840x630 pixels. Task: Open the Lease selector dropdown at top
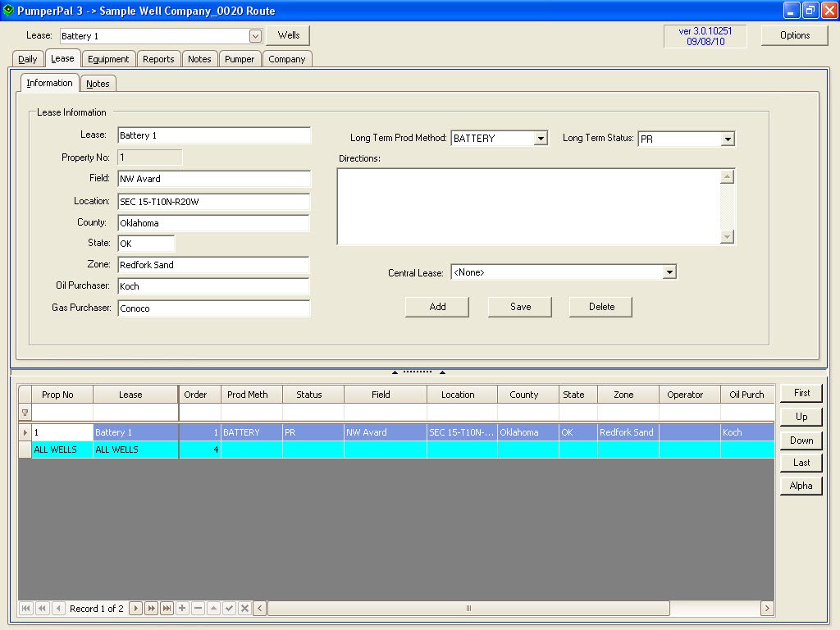click(255, 36)
